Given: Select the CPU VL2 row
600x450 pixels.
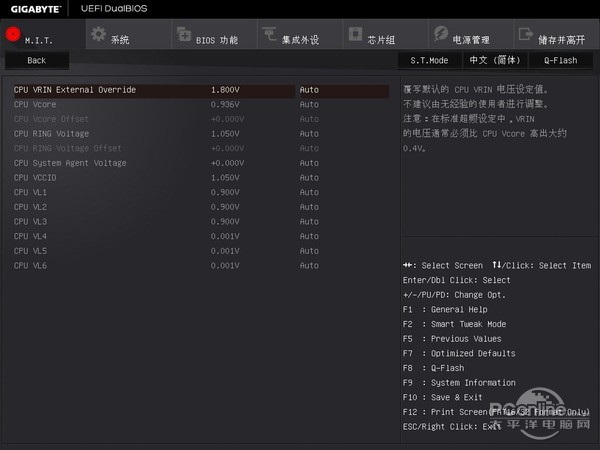Looking at the screenshot, I should tap(201, 207).
